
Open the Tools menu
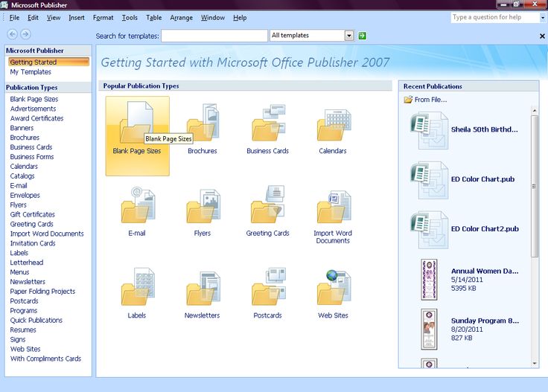(x=130, y=17)
